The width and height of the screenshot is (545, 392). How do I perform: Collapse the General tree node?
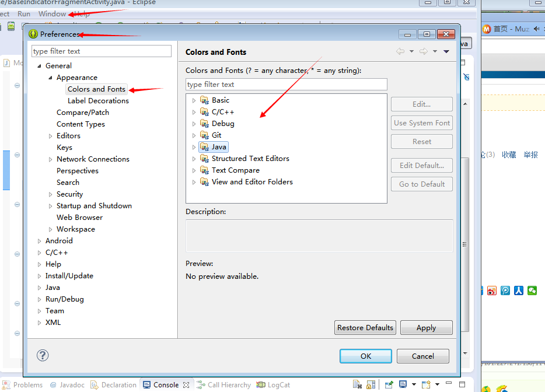39,66
